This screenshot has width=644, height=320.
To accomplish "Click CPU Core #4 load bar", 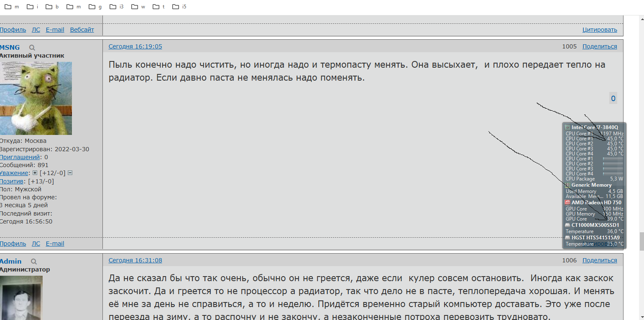I will click(613, 174).
